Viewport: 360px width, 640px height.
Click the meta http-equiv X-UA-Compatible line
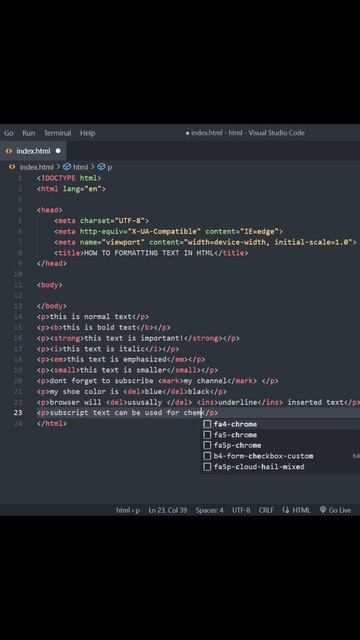(x=168, y=231)
